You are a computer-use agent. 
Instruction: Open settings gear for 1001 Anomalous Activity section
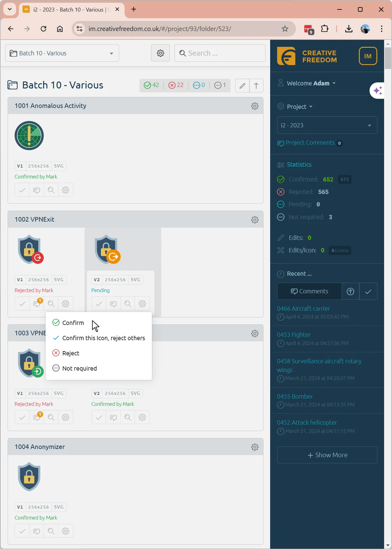click(x=255, y=106)
